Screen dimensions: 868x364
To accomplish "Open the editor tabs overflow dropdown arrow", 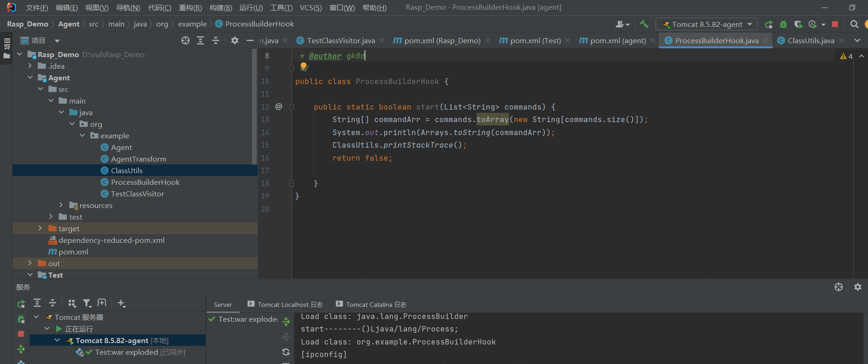I will [857, 40].
